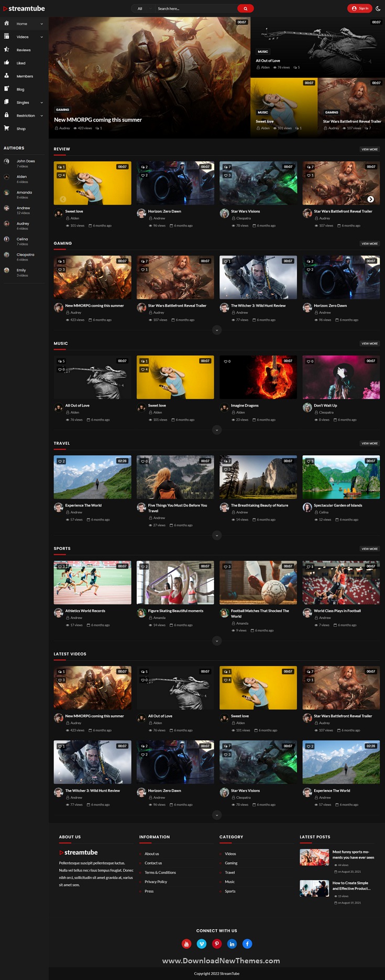Load more Travel videos chevron button
This screenshot has width=385, height=980.
pyautogui.click(x=217, y=535)
